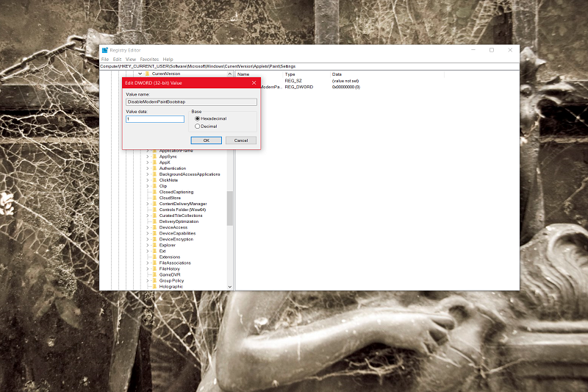Screen dimensions: 588x392
Task: Expand the Authentication tree node
Action: pos(148,168)
